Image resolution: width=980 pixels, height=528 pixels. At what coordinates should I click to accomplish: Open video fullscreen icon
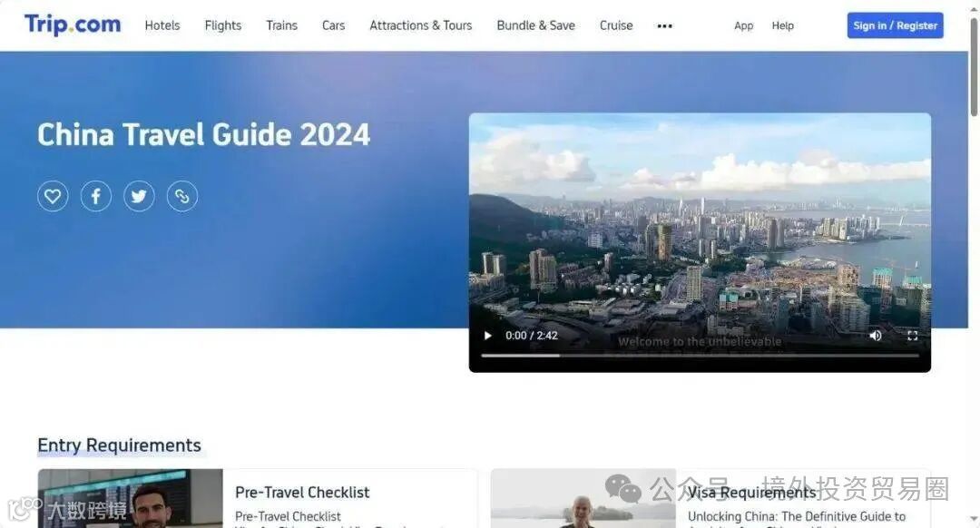coord(913,336)
